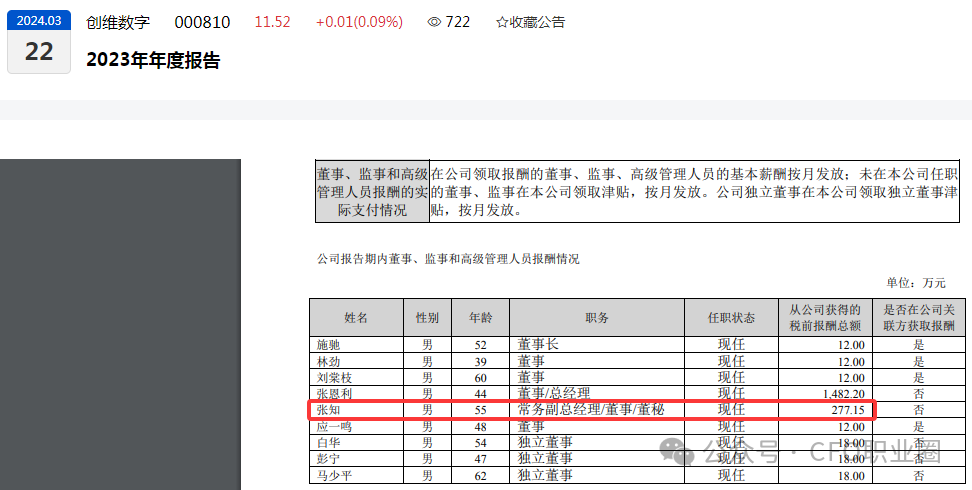Click the name 林劲
The width and height of the screenshot is (972, 490).
329,362
